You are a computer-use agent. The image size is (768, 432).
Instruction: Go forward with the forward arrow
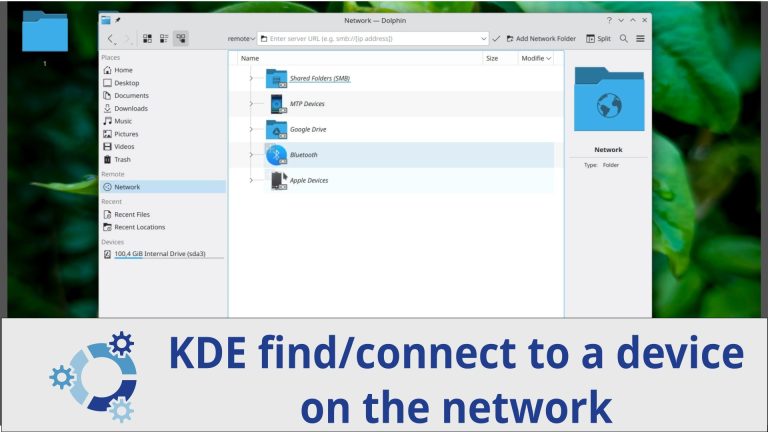(127, 39)
